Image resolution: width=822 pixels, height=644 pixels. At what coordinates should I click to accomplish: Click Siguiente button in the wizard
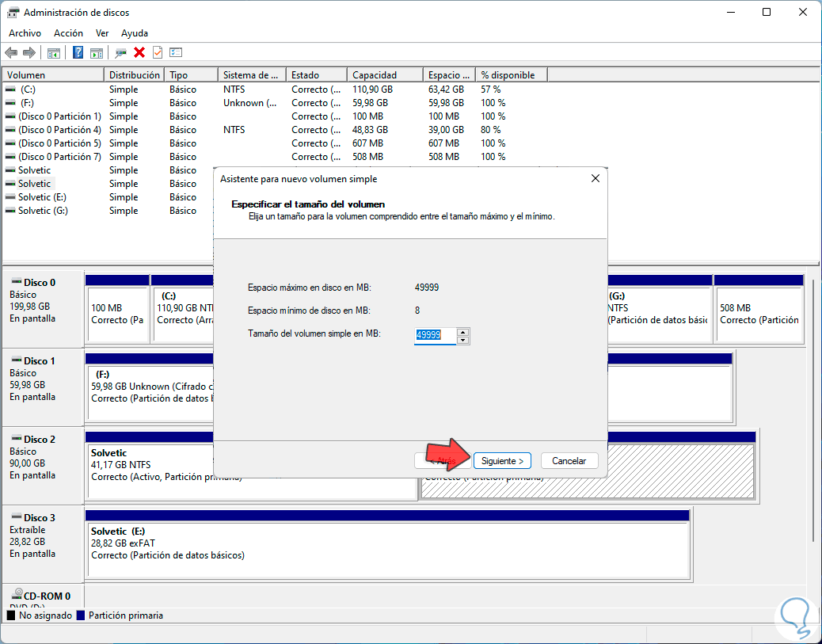pyautogui.click(x=502, y=461)
